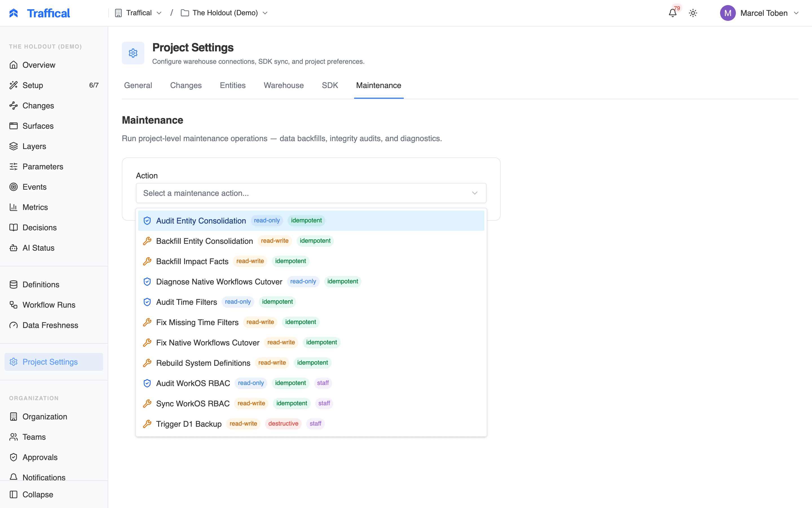Click the Parameters sliders icon in sidebar
This screenshot has height=508, width=812.
pyautogui.click(x=14, y=167)
